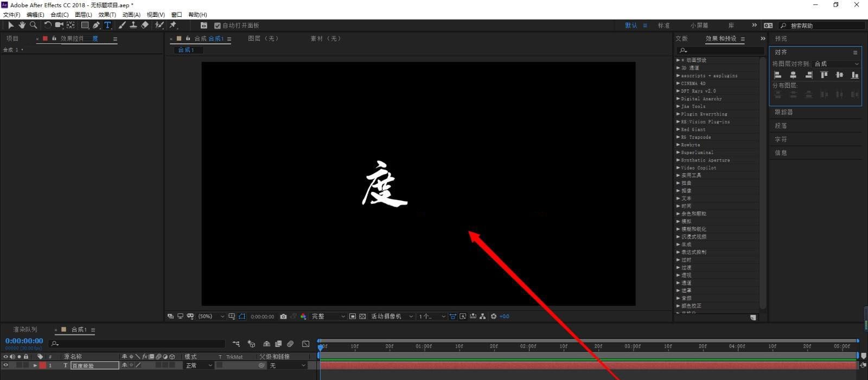
Task: Open magnification (50%) dropdown
Action: tap(212, 317)
